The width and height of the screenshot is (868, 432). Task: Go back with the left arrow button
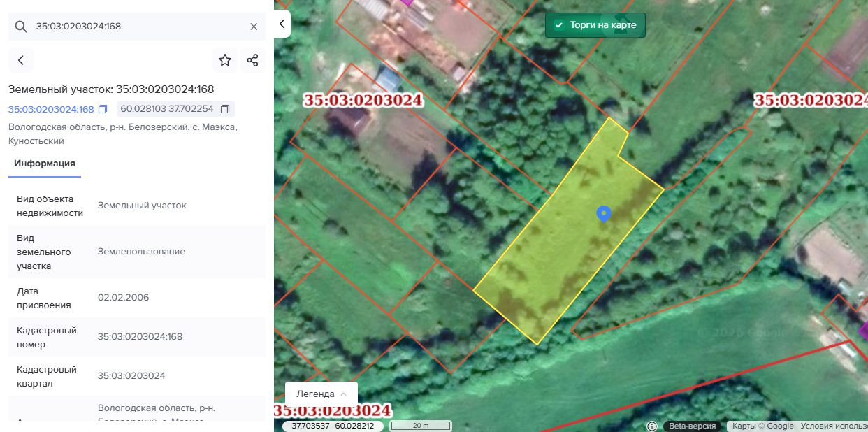(21, 60)
